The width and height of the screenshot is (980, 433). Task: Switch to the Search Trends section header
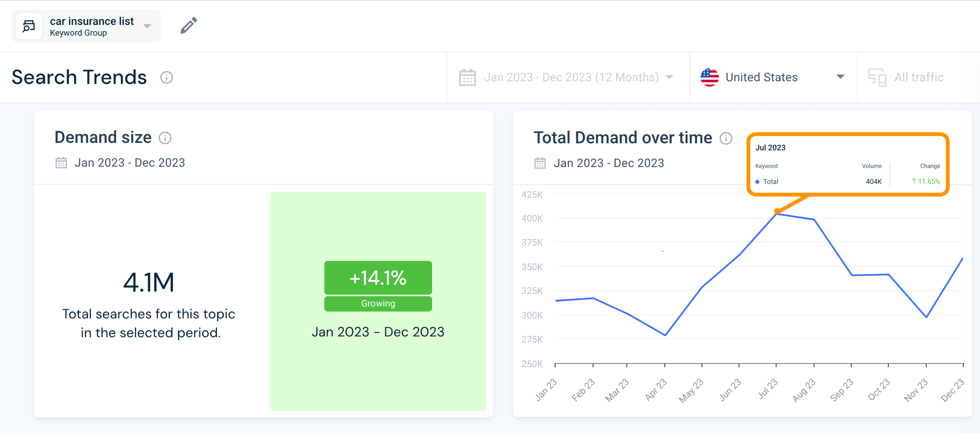click(79, 77)
